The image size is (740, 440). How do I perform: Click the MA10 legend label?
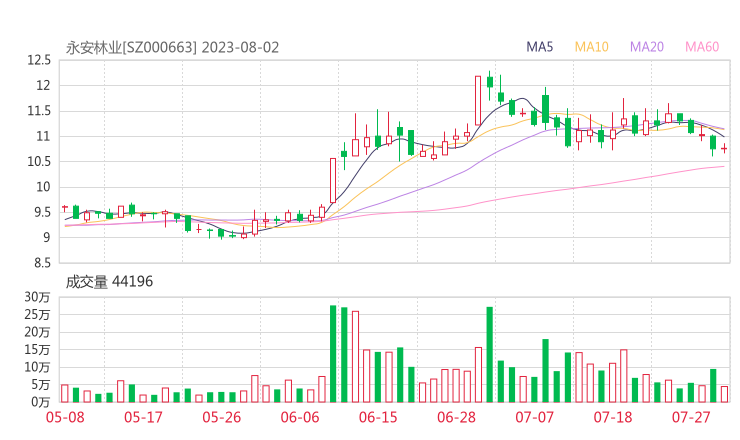coord(591,47)
